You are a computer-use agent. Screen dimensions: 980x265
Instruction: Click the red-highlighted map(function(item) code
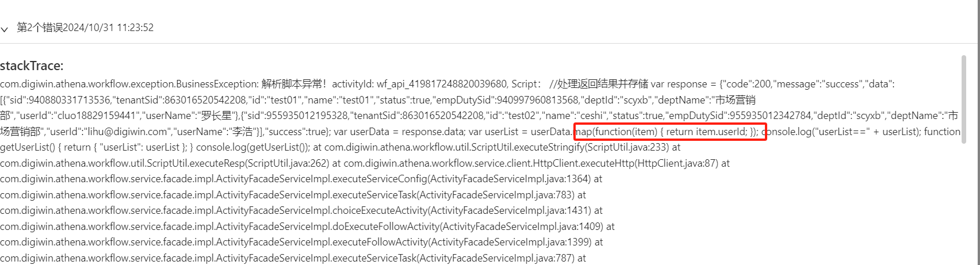click(670, 132)
